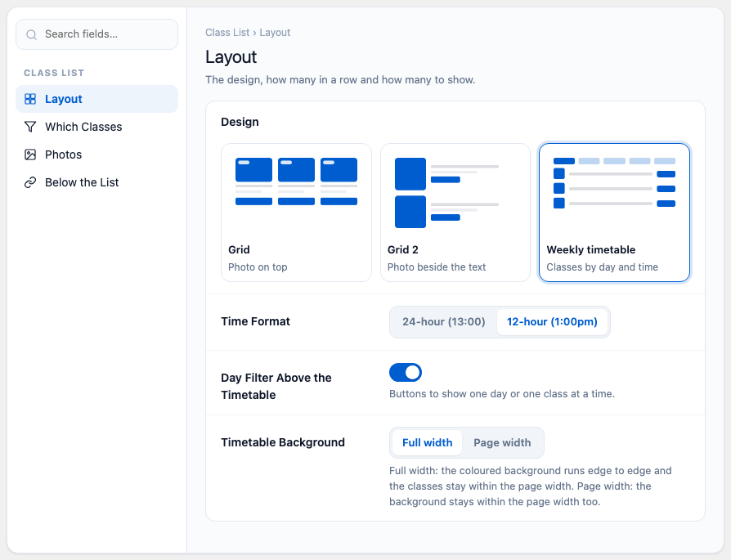
Task: Click the page subtitle about the design
Action: point(340,80)
